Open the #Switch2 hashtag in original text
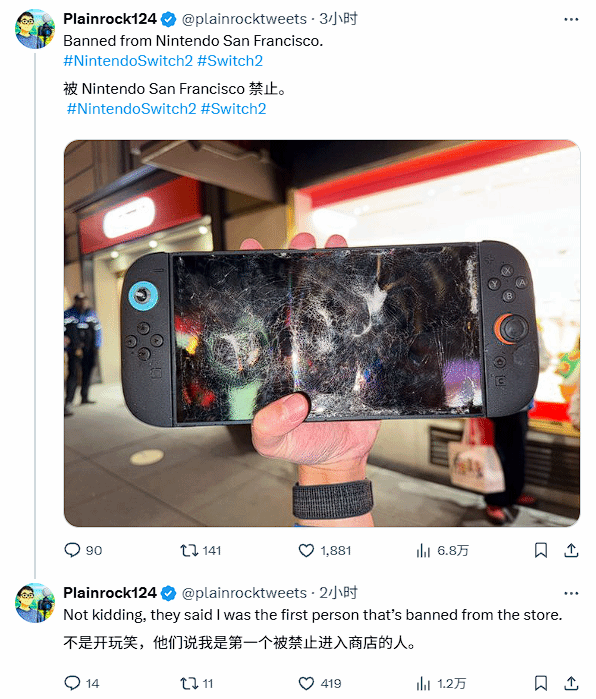596x699 pixels. coord(230,61)
